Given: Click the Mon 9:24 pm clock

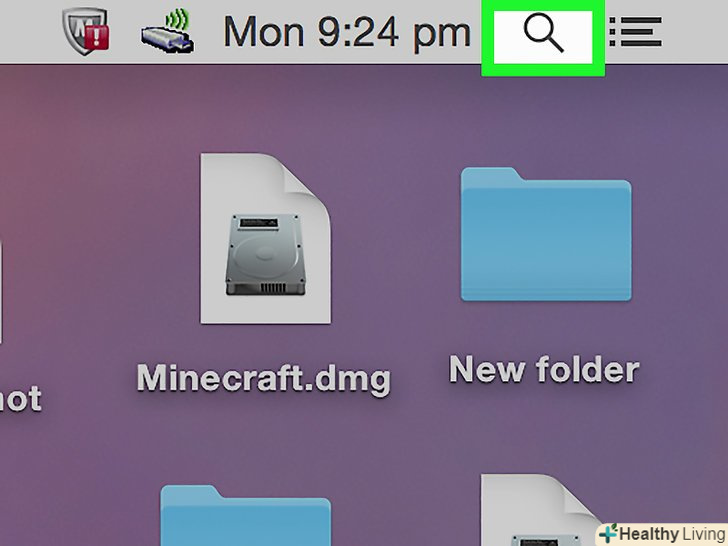Looking at the screenshot, I should (347, 32).
